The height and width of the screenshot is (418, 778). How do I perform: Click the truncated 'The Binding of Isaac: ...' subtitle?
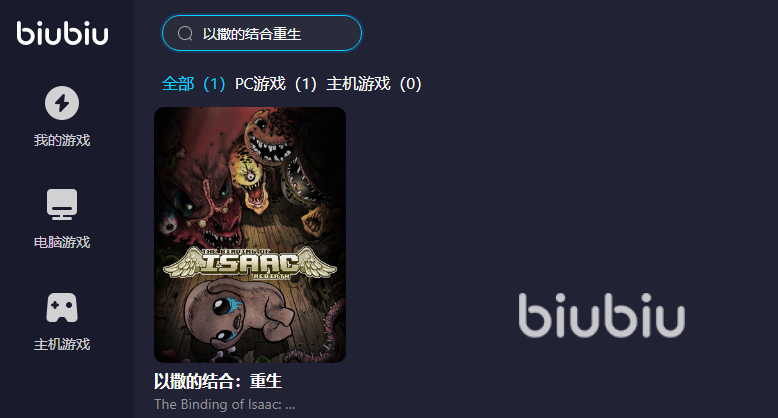[224, 404]
